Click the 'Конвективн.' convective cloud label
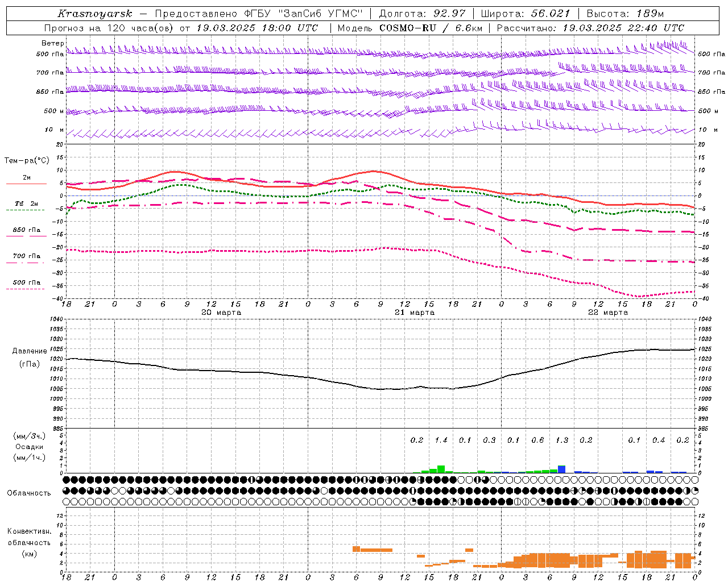728x582 pixels. pyautogui.click(x=29, y=531)
